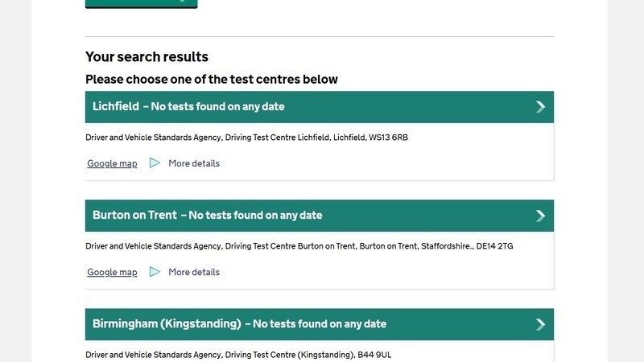Click the Lichfield right chevron arrow

point(540,107)
